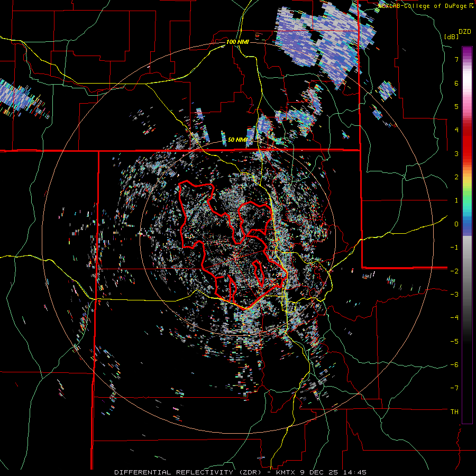Click the "1" value on the color scale
476x476 pixels.
(x=456, y=200)
